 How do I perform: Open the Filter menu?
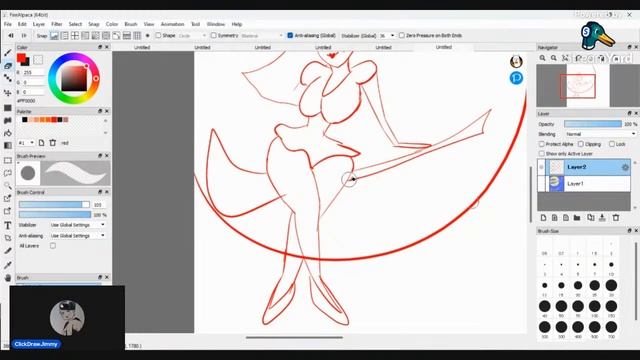pos(57,24)
